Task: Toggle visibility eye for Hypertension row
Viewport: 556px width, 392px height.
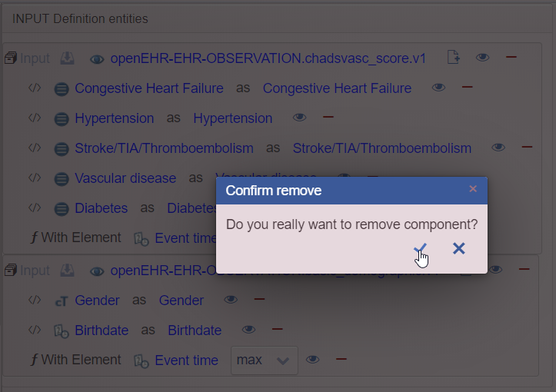Action: (x=300, y=117)
